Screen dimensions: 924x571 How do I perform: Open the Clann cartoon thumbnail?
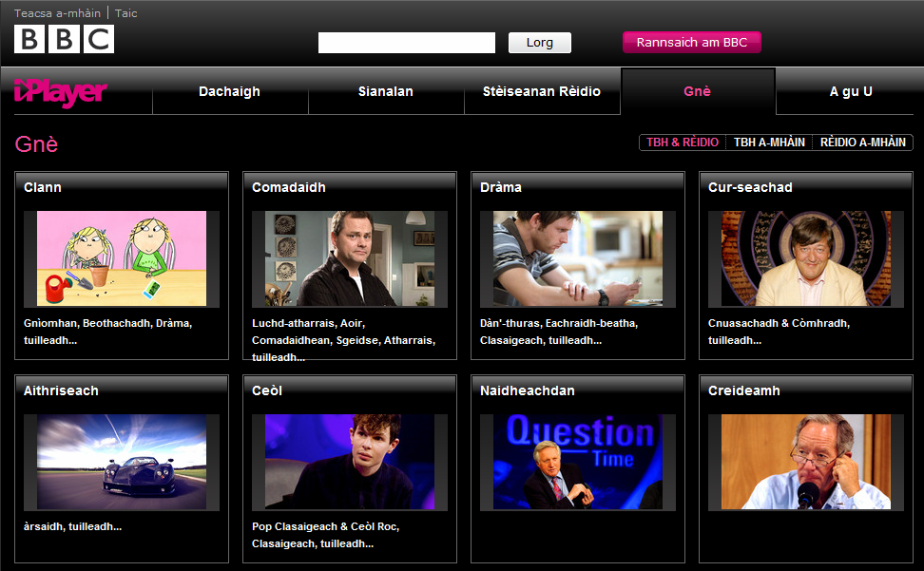(122, 258)
